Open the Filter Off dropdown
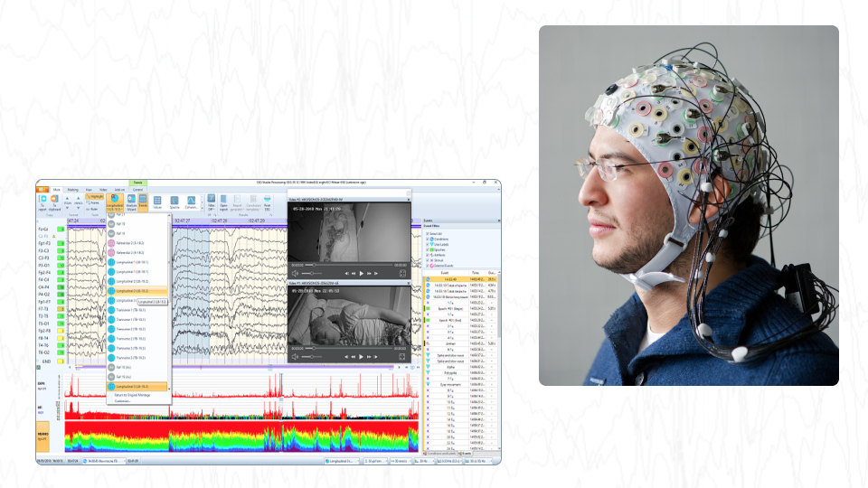 click(211, 202)
